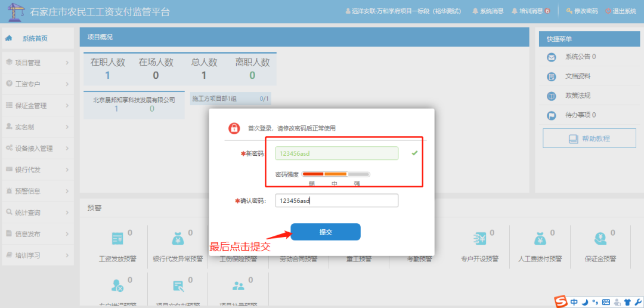This screenshot has height=308, width=644.
Task: Click the 密码强度 strength bar
Action: (336, 174)
